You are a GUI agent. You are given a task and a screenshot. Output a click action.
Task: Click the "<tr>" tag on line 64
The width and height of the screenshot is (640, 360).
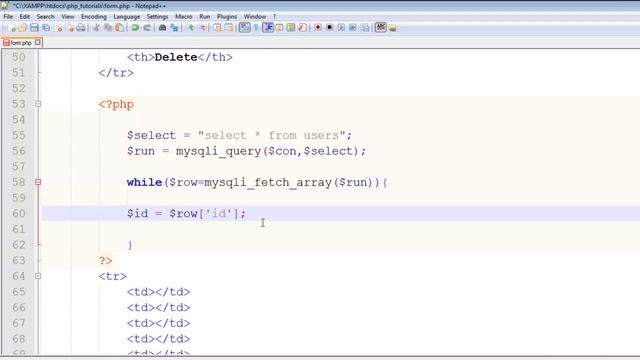click(113, 276)
